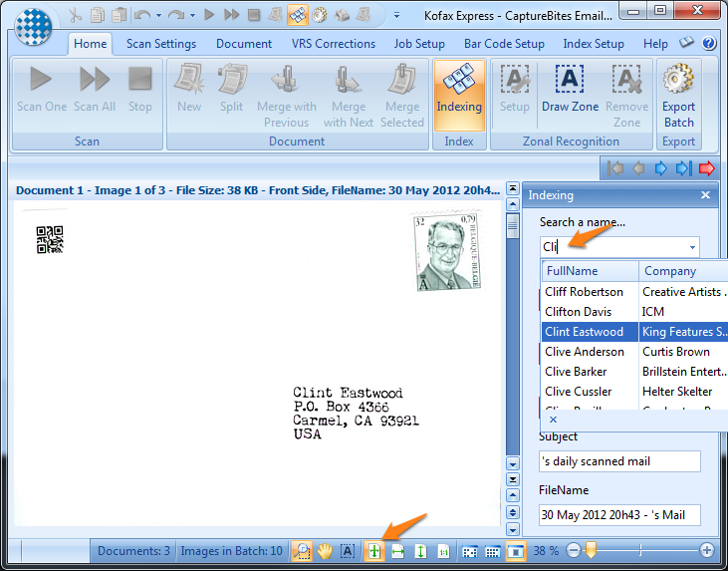Image resolution: width=728 pixels, height=571 pixels.
Task: Go to last document arrow
Action: 684,168
